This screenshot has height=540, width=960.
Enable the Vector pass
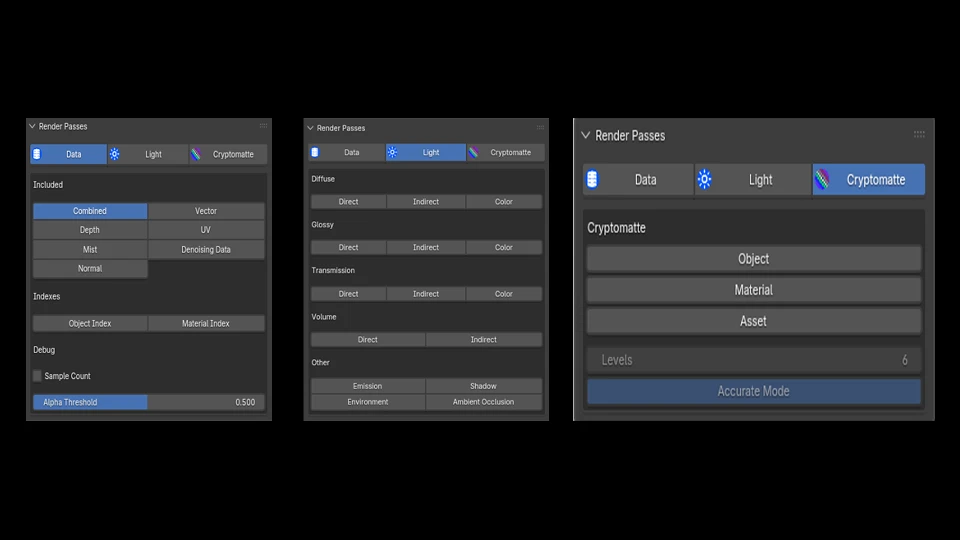(206, 211)
